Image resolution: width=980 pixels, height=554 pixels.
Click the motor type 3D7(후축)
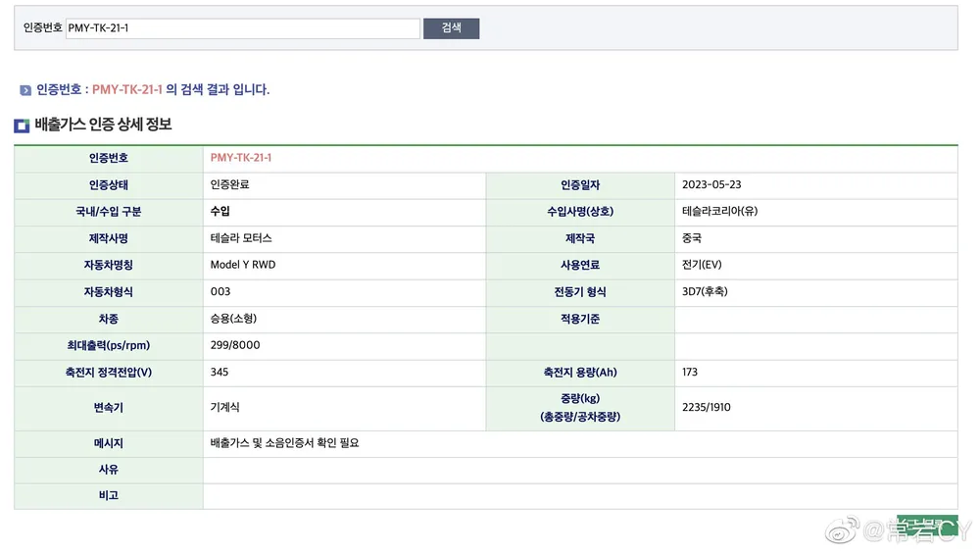point(705,291)
